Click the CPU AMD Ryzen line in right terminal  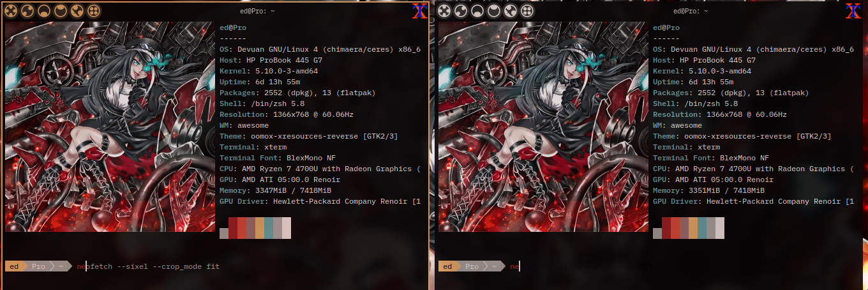tap(753, 169)
